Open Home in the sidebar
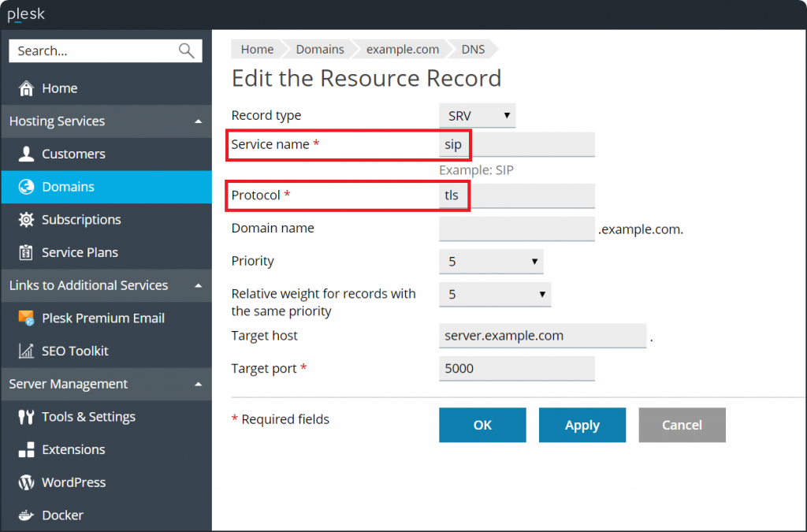The width and height of the screenshot is (807, 532). (x=106, y=88)
